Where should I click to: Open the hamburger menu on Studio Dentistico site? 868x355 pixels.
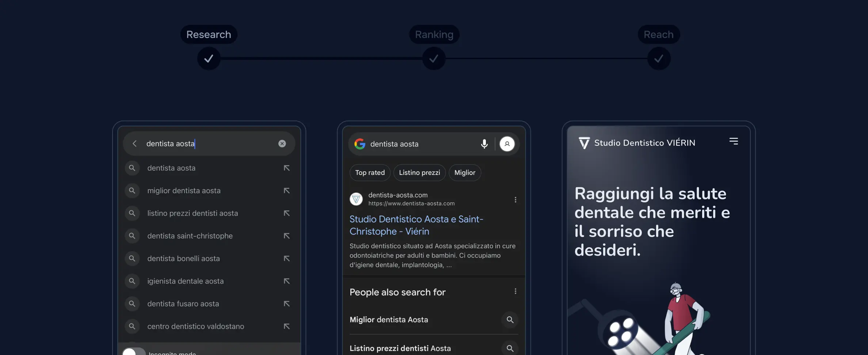pos(734,141)
